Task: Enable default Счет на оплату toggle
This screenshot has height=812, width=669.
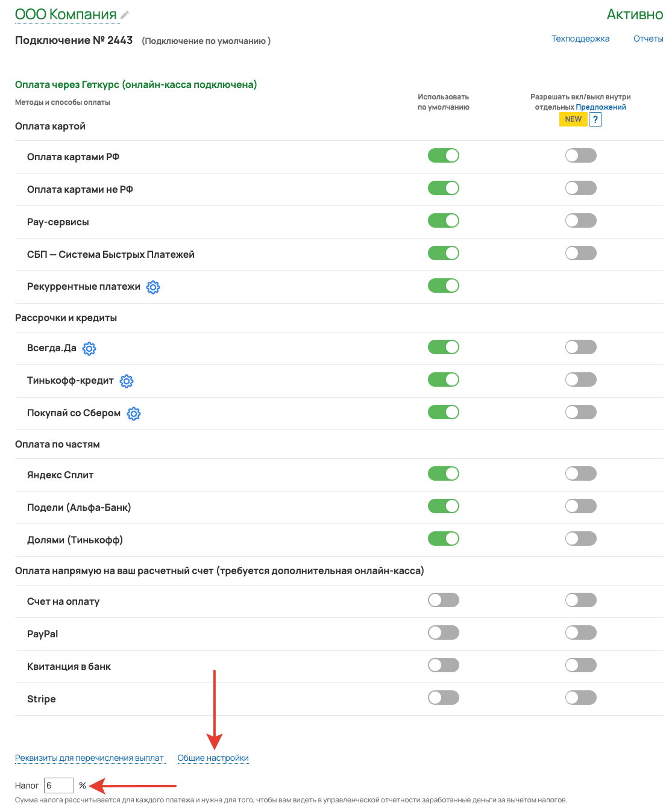Action: (x=444, y=600)
